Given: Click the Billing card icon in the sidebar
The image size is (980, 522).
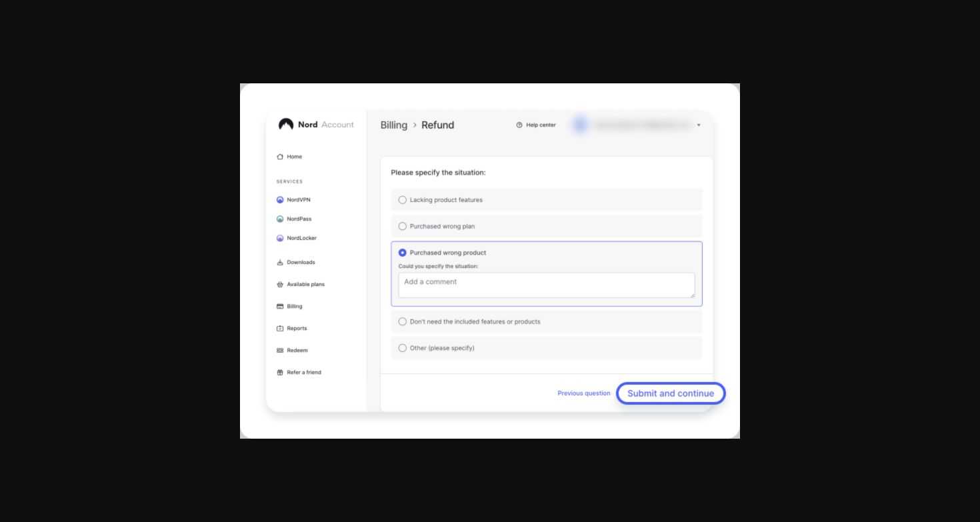Looking at the screenshot, I should pyautogui.click(x=280, y=307).
